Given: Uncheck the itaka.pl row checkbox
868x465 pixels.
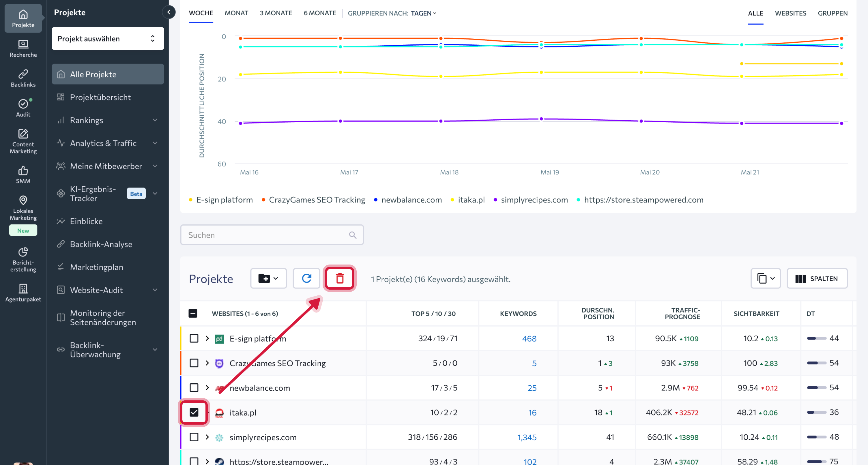Looking at the screenshot, I should click(194, 412).
